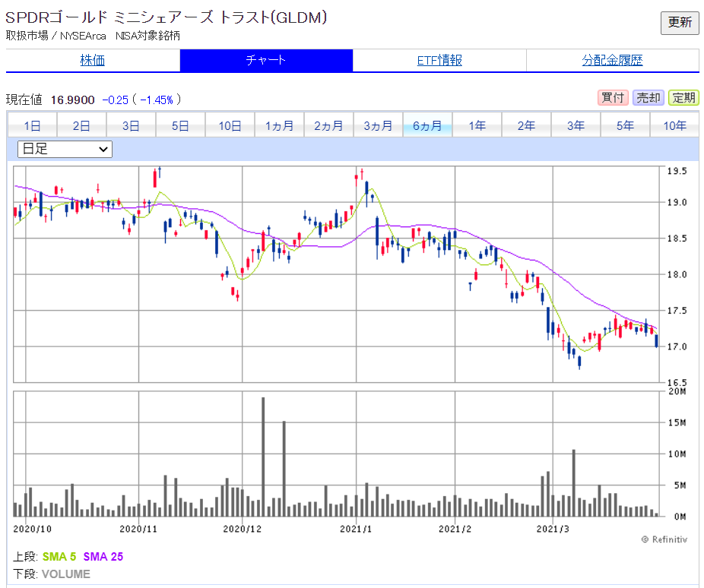Viewport: 704px width, 588px height.
Task: Set chart range to 1日
Action: pyautogui.click(x=32, y=125)
